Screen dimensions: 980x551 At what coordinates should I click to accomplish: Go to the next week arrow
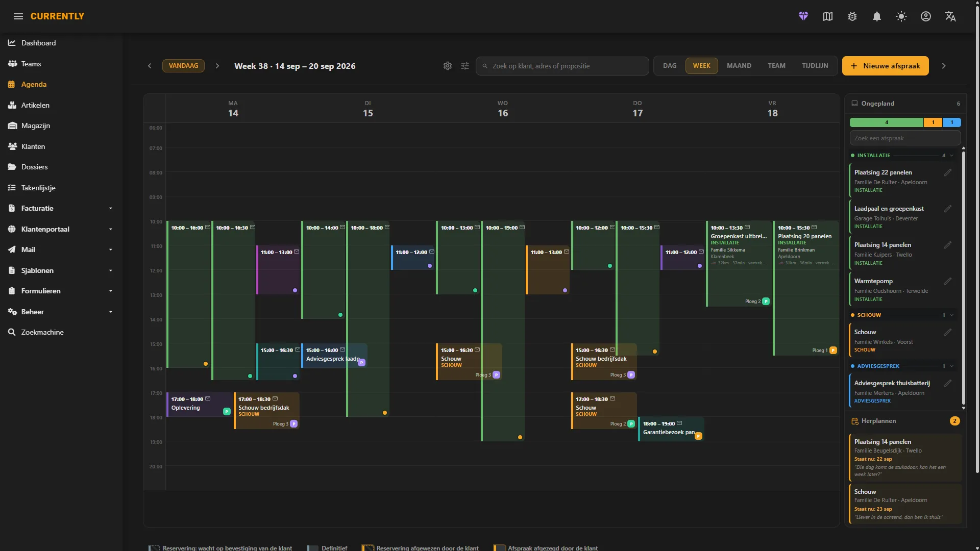tap(217, 66)
